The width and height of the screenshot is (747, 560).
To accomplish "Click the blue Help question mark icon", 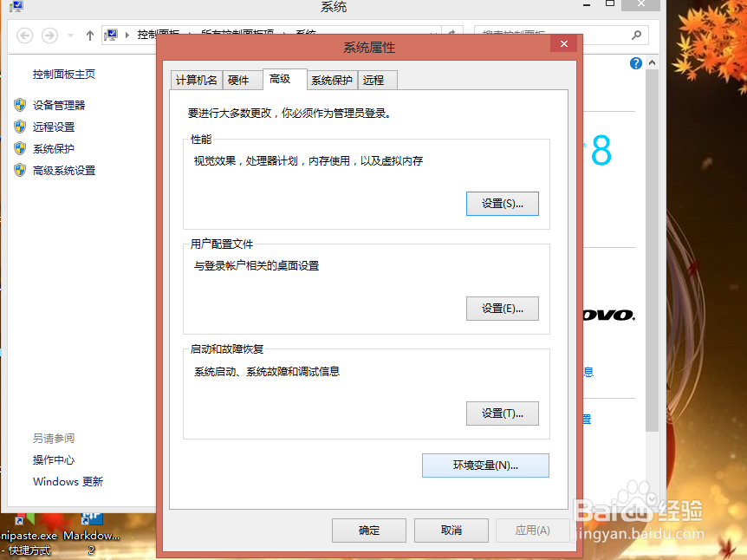I will coord(635,63).
